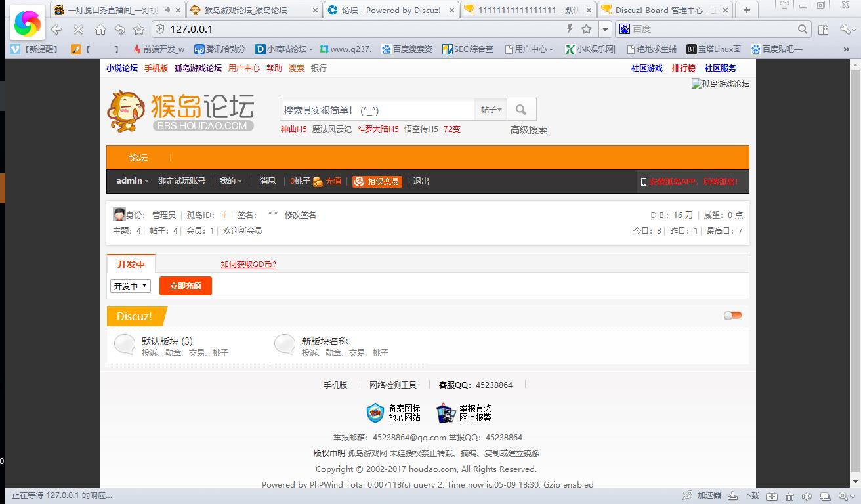Stop page loading with the X button
The height and width of the screenshot is (504, 861).
click(x=78, y=30)
